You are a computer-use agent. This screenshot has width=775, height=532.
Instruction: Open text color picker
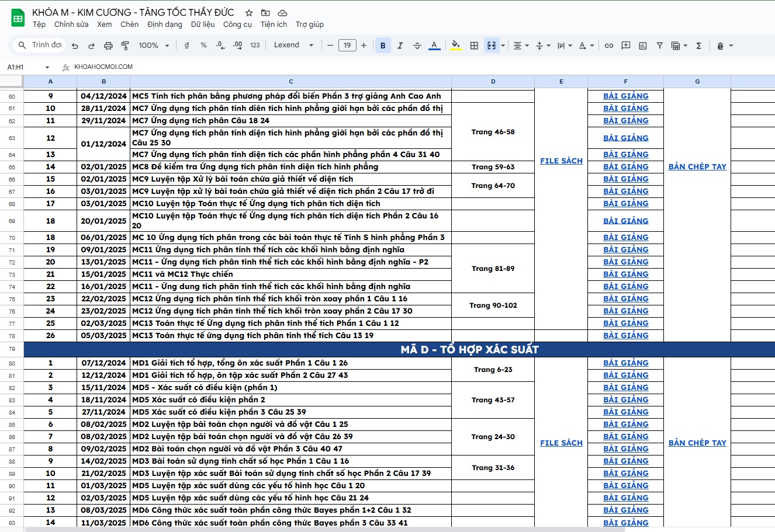pos(434,46)
